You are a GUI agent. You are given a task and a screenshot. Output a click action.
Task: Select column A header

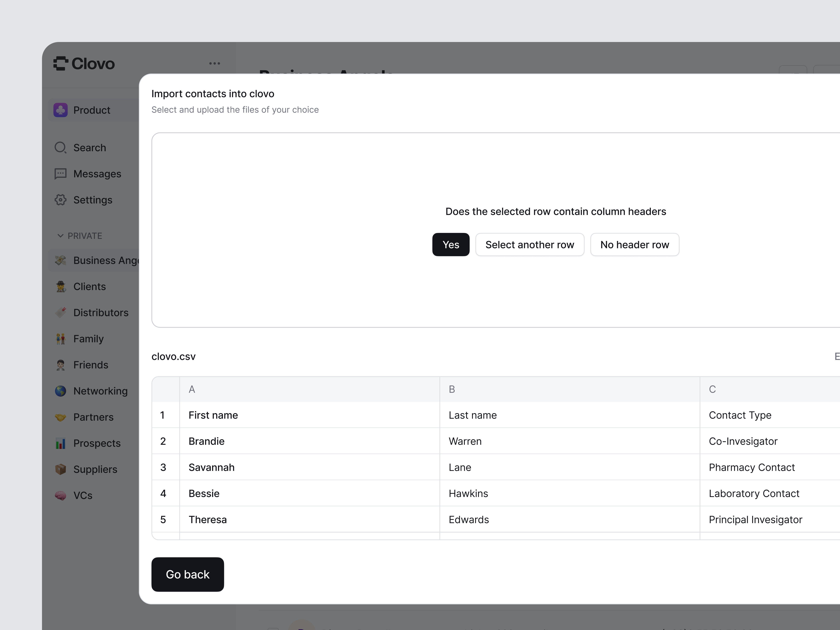click(x=309, y=389)
